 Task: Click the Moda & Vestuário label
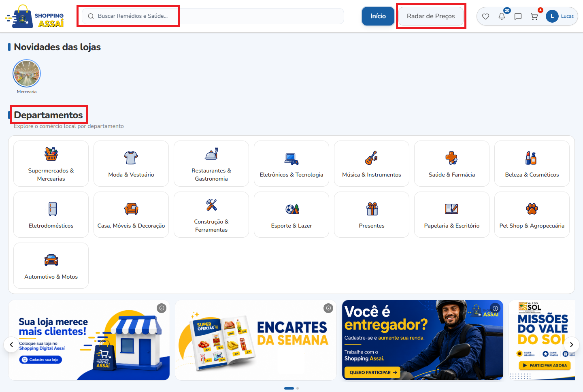point(131,175)
